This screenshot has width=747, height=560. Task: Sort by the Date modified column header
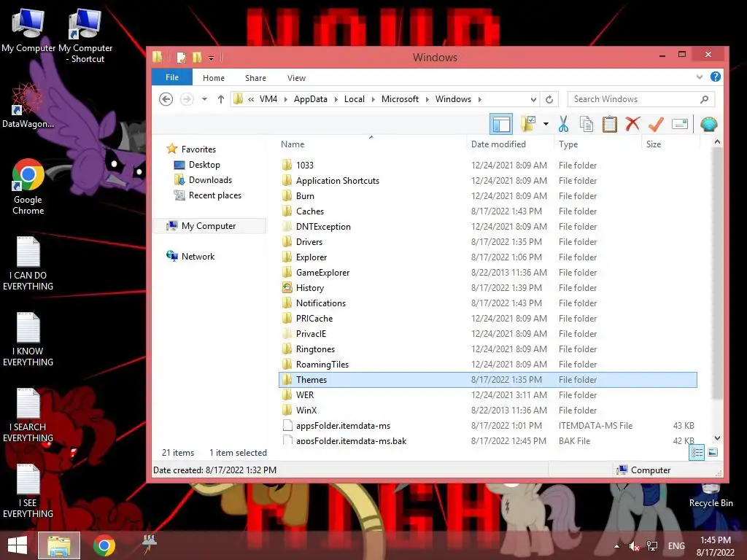point(498,144)
